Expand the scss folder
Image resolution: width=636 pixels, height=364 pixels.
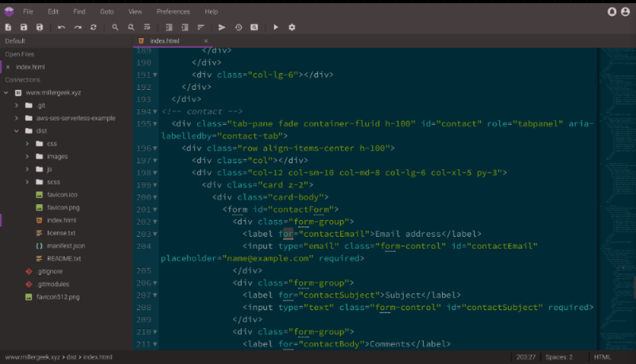27,182
